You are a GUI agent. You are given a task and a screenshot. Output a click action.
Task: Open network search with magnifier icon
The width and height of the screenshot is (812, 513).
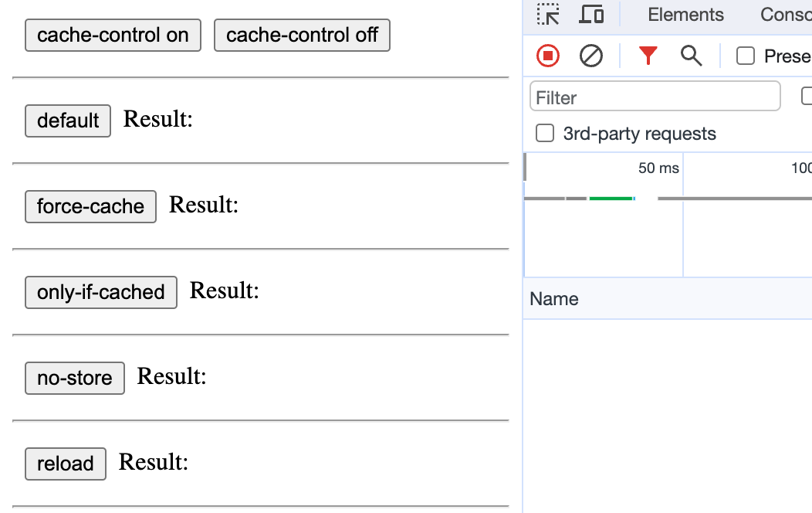click(692, 56)
